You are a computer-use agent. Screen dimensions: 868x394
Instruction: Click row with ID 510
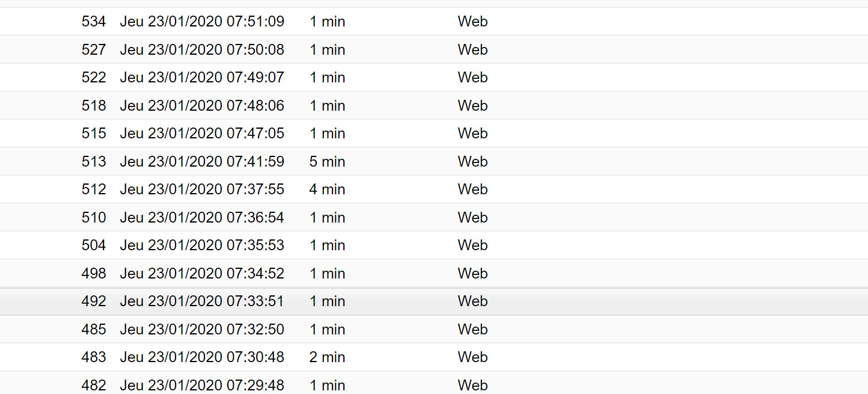tap(434, 217)
